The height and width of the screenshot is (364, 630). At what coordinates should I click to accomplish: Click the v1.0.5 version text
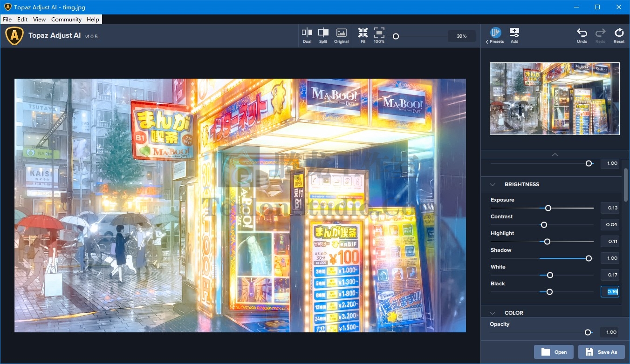click(x=91, y=36)
